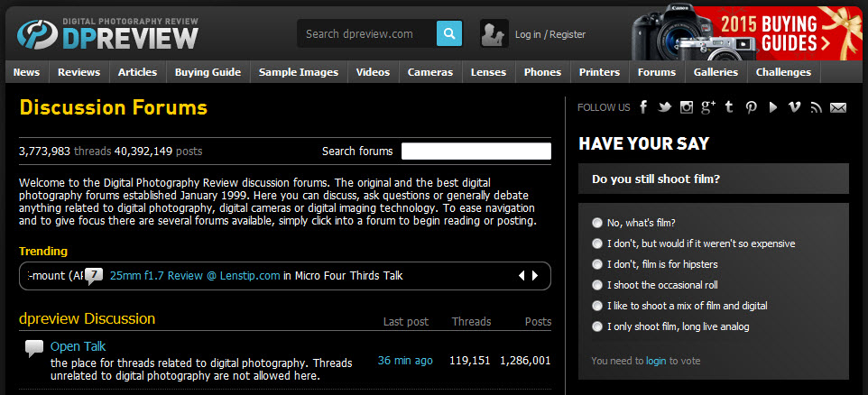Open the Pinterest follow icon
The image size is (868, 395).
[x=752, y=107]
